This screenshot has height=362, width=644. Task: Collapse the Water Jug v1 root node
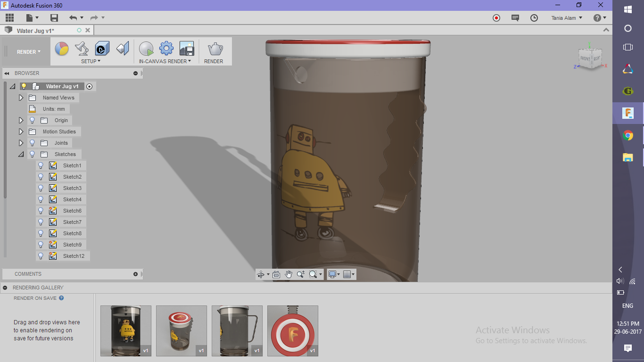point(13,86)
